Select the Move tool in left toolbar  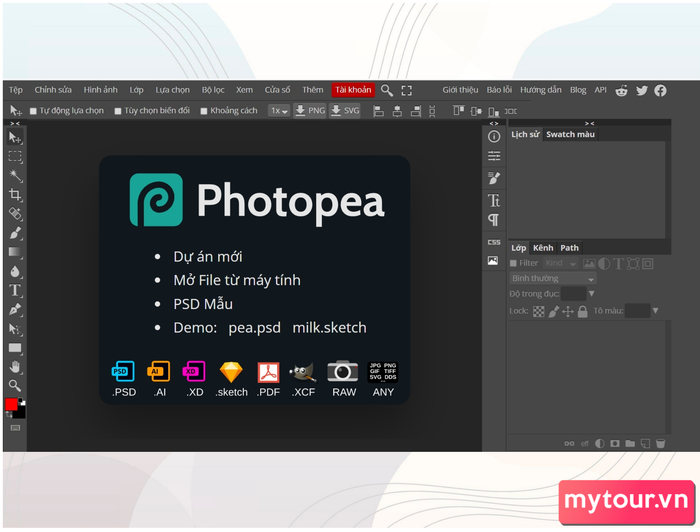(15, 138)
